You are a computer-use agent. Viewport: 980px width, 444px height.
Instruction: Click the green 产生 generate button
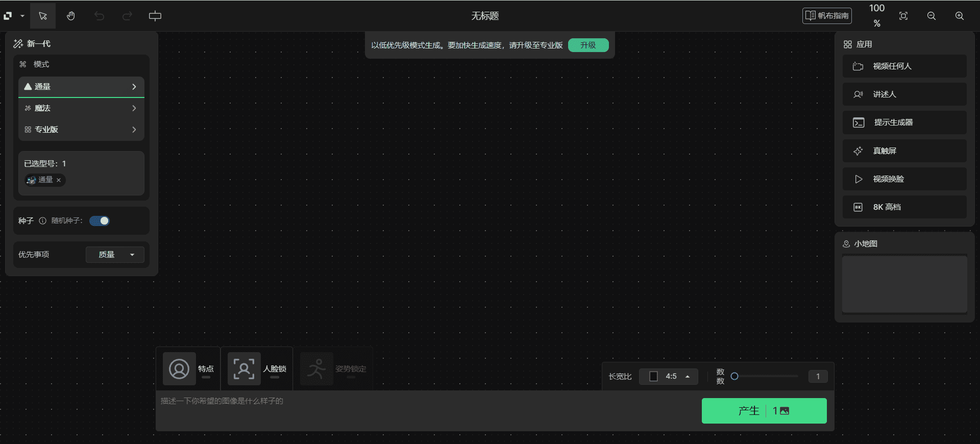[764, 411]
